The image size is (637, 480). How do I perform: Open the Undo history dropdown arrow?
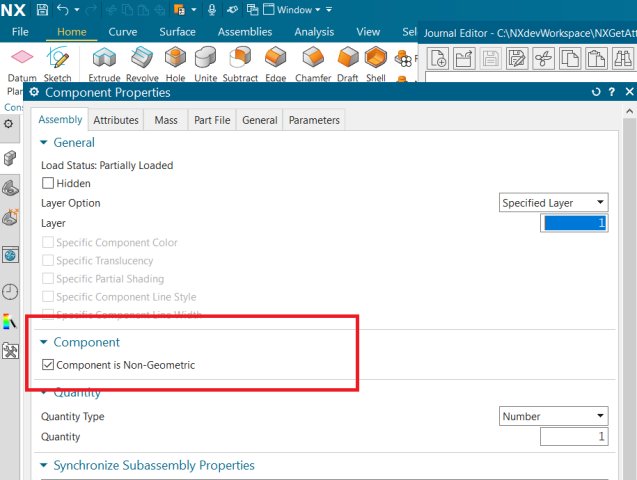pos(77,10)
